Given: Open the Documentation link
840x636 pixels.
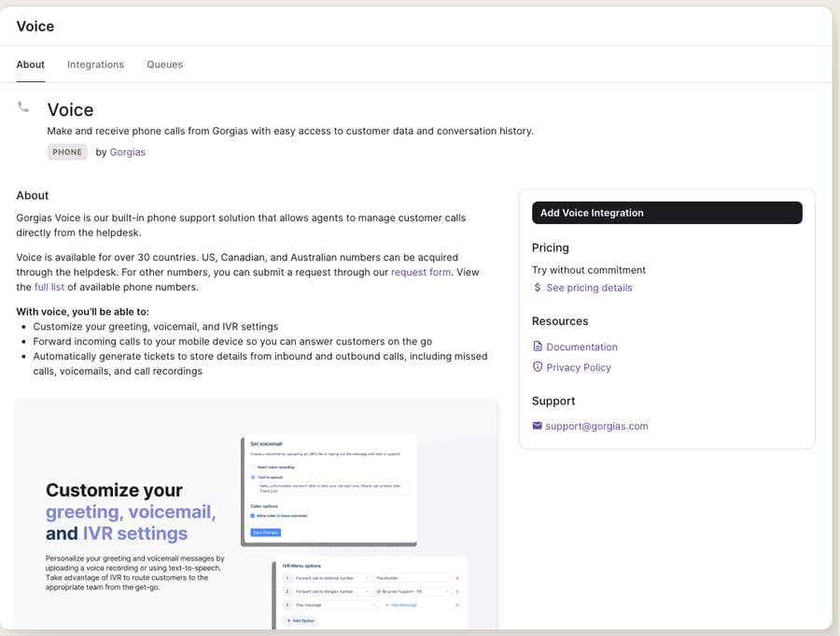Looking at the screenshot, I should (x=581, y=347).
